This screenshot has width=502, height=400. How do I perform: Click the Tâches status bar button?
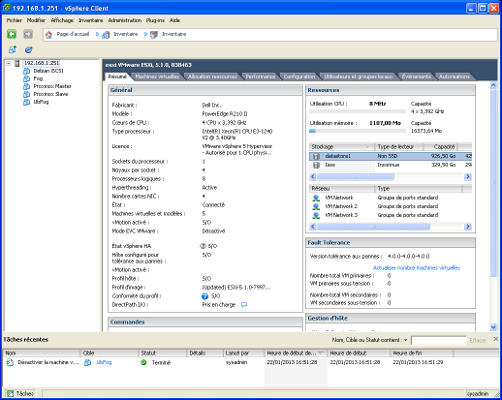point(21,394)
